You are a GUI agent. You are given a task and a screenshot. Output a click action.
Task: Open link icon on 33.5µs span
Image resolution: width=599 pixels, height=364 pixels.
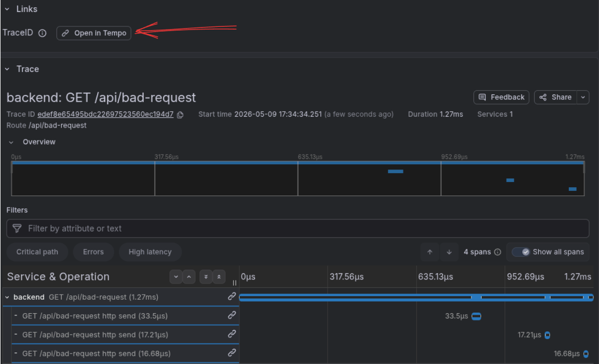click(x=232, y=315)
